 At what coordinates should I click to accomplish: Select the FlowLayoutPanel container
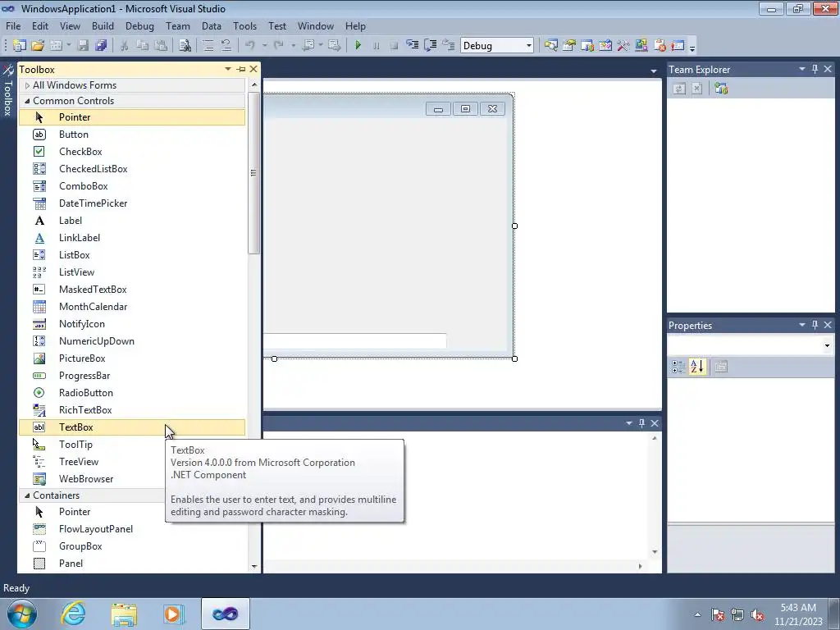coord(132,529)
